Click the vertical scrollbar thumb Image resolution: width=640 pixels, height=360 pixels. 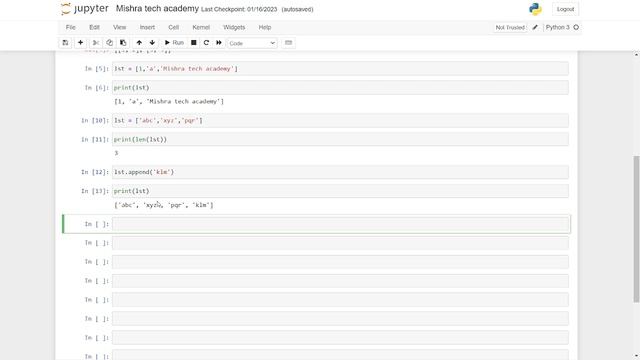tap(636, 229)
